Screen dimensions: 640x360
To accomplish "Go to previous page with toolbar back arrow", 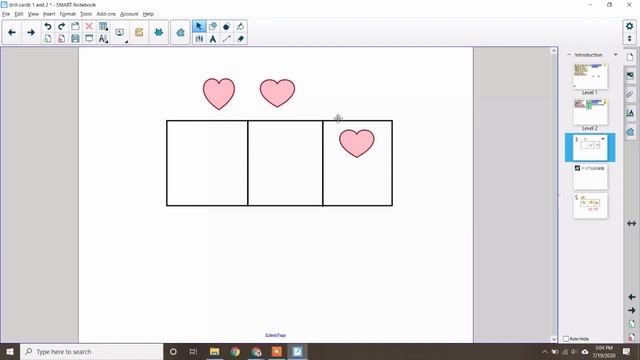I will tap(12, 32).
